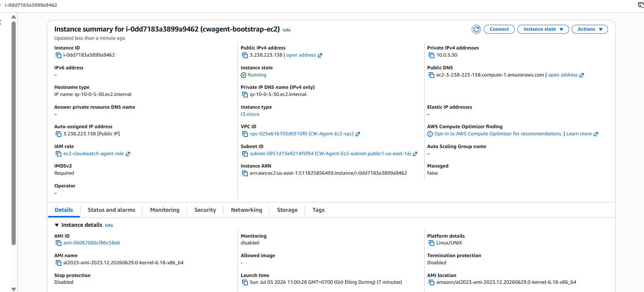This screenshot has height=292, width=644.
Task: Copy the VPC ID
Action: coord(245,134)
